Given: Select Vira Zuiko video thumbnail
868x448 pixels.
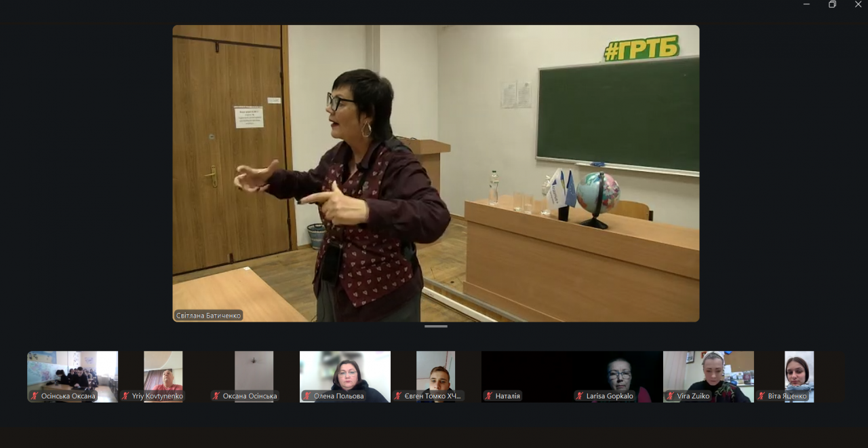Looking at the screenshot, I should coord(708,372).
